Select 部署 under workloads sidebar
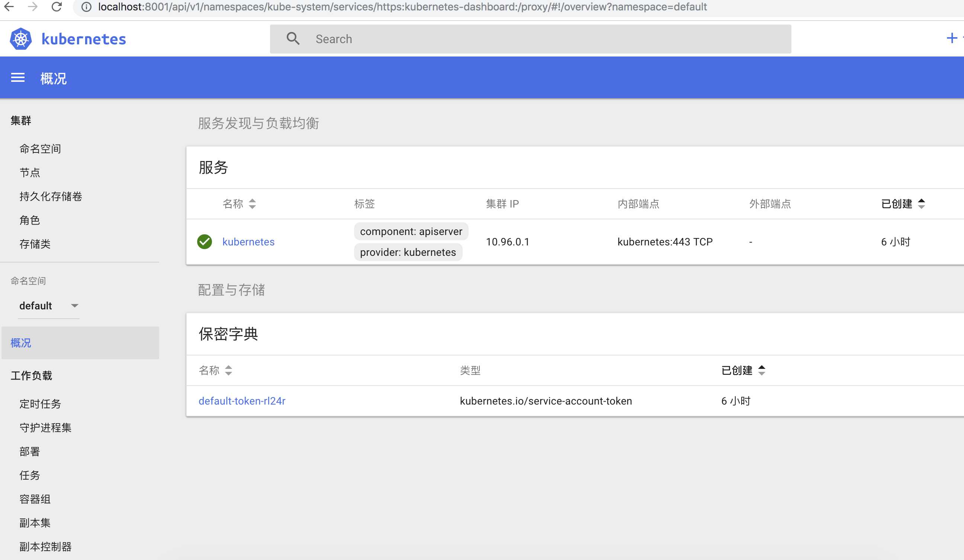Viewport: 964px width, 560px height. tap(29, 451)
